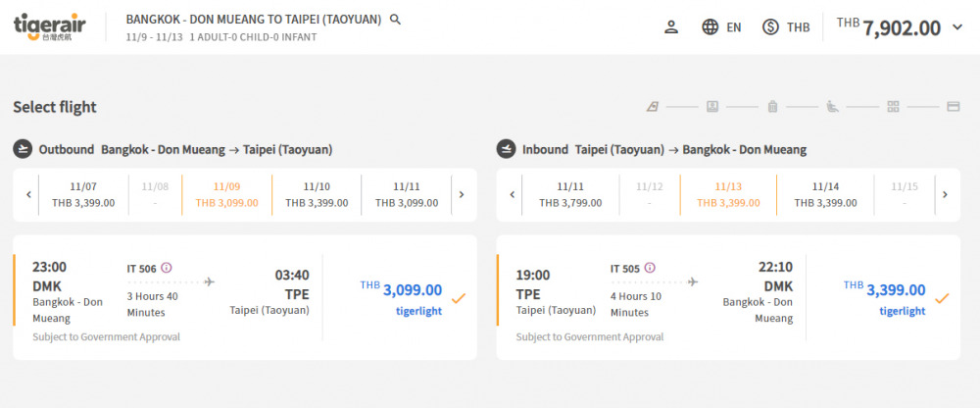Select outbound date 11/10 tab
The height and width of the screenshot is (408, 980).
[x=317, y=194]
